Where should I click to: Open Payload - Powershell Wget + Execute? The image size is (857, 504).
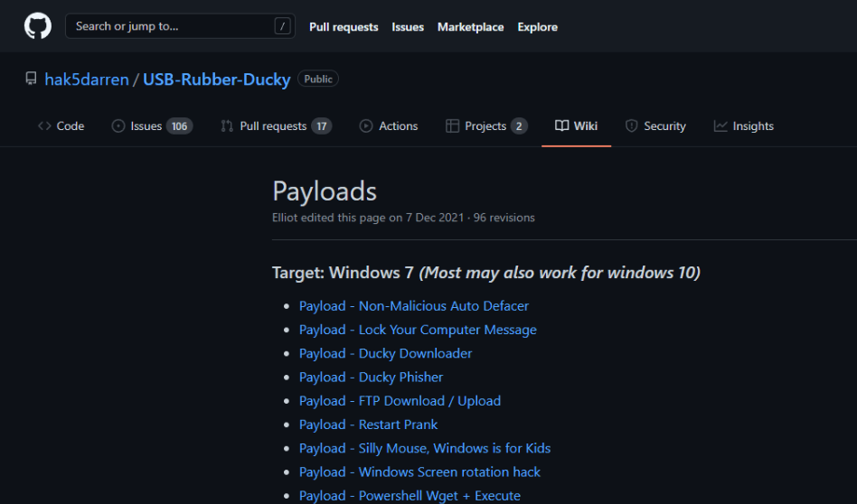[410, 496]
